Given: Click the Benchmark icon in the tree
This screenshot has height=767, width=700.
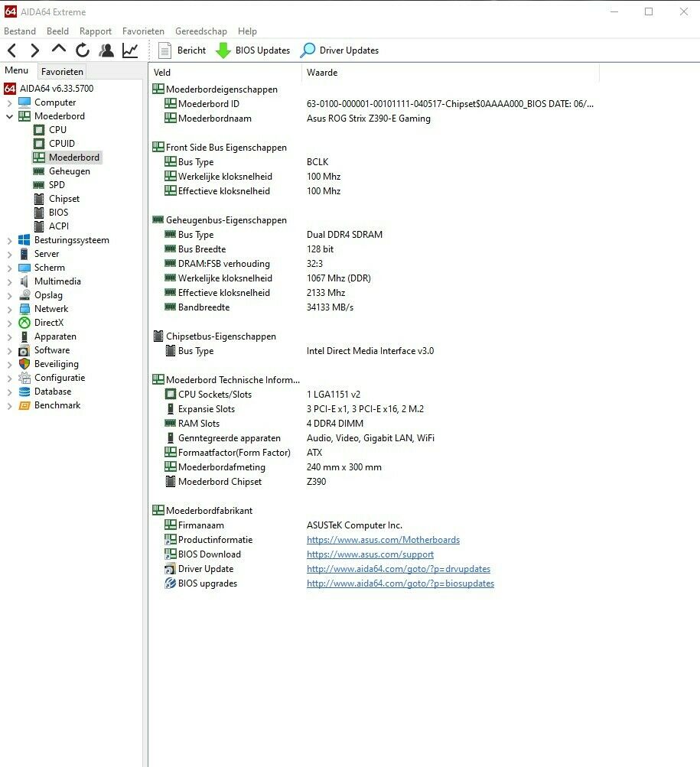Looking at the screenshot, I should click(x=24, y=405).
